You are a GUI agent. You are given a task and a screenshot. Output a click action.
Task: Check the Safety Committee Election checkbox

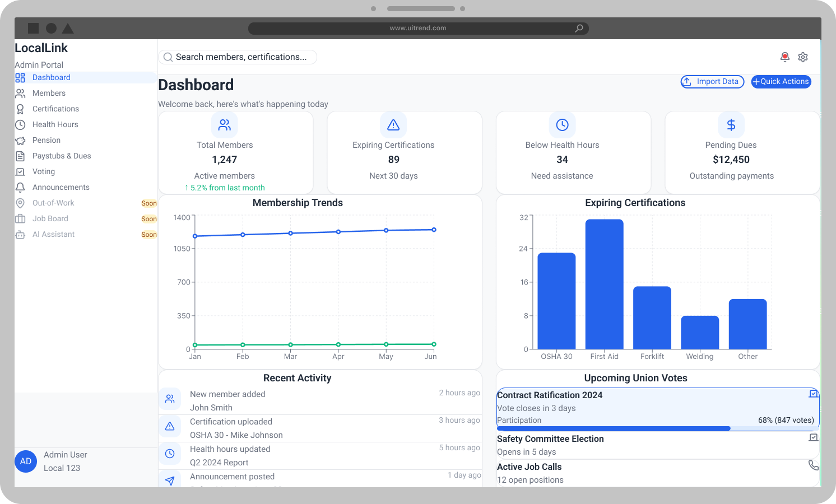click(x=814, y=437)
